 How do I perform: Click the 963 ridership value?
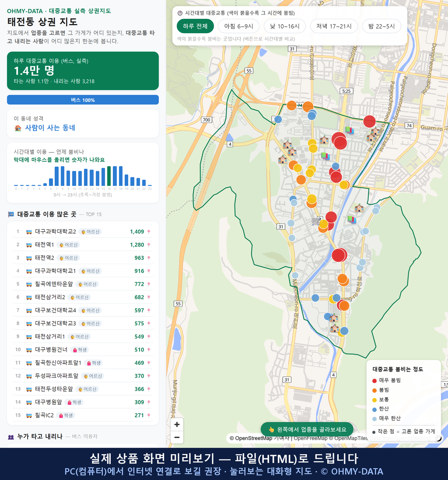click(x=139, y=258)
